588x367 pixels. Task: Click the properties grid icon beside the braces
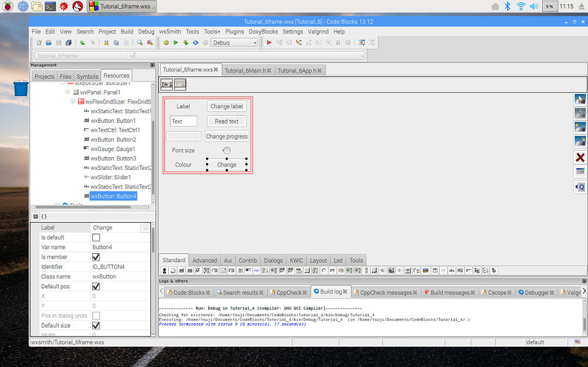(36, 216)
